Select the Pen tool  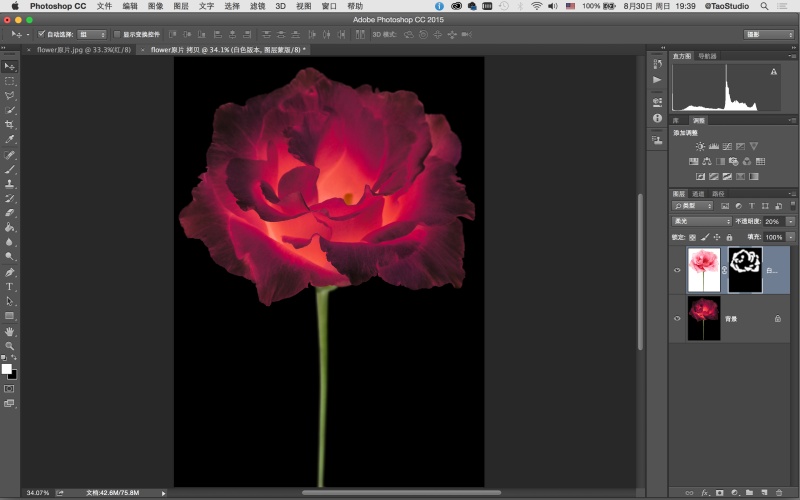click(9, 272)
